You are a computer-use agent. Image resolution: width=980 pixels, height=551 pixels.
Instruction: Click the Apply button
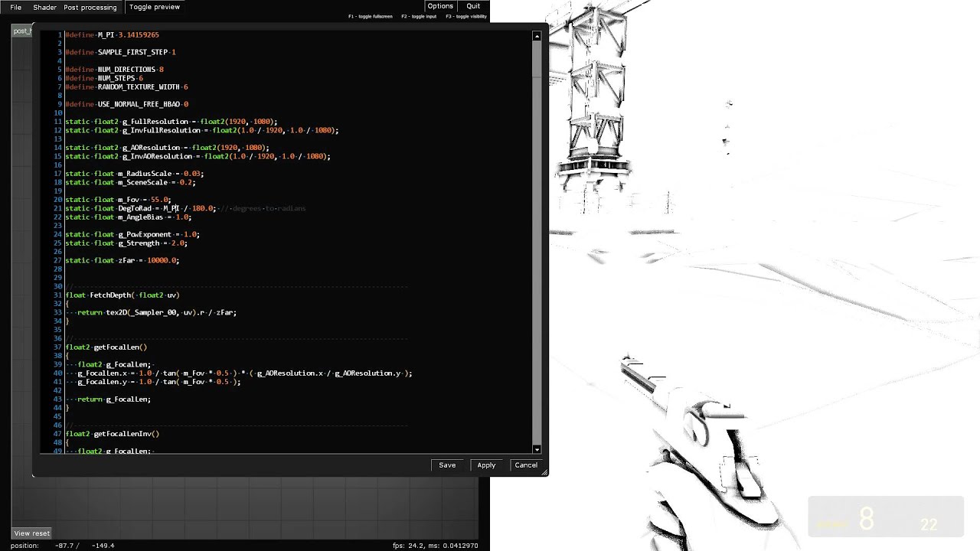[486, 465]
